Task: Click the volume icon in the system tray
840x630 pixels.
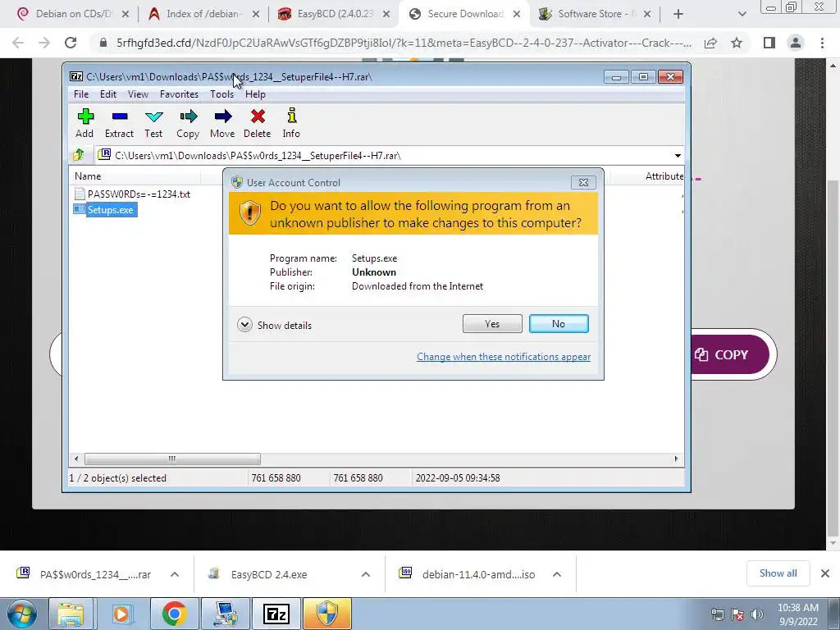Action: click(757, 614)
